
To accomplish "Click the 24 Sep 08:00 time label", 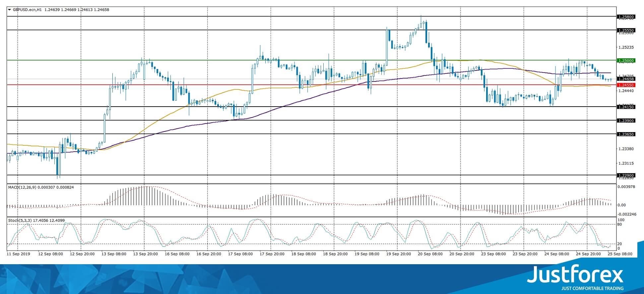I will [x=557, y=254].
